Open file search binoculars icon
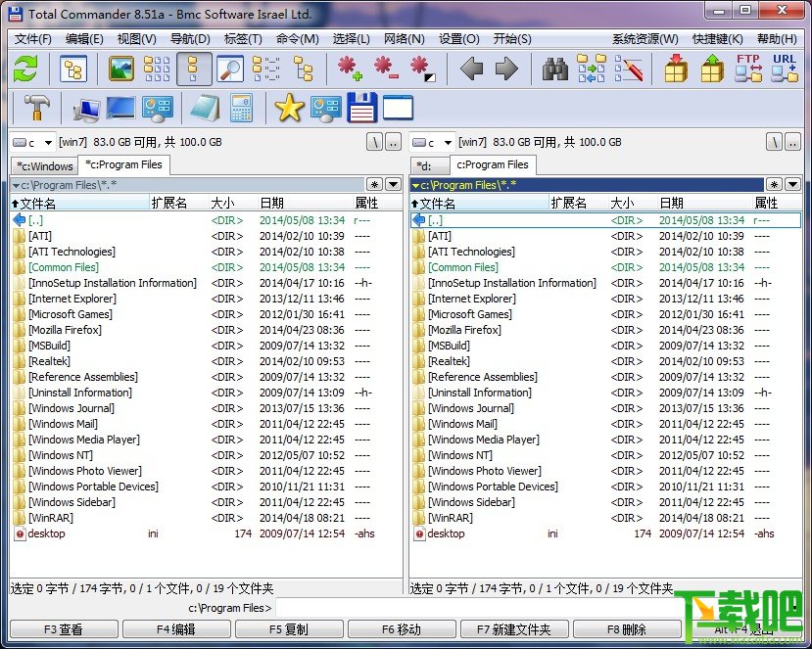The height and width of the screenshot is (649, 812). 555,69
